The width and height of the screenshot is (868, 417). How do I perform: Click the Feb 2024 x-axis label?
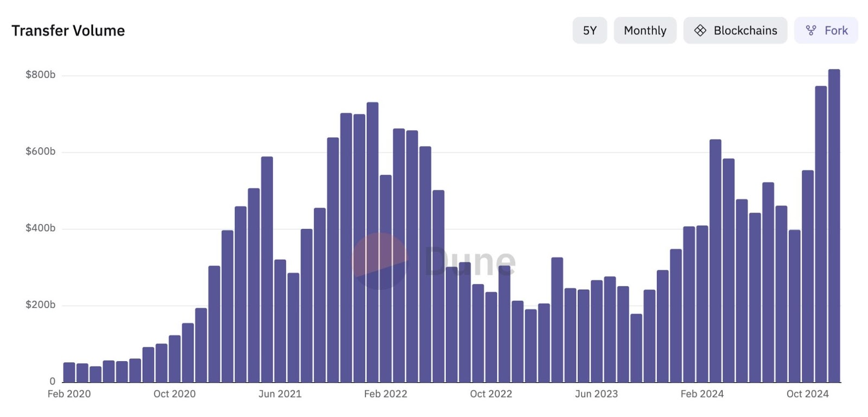click(x=702, y=394)
